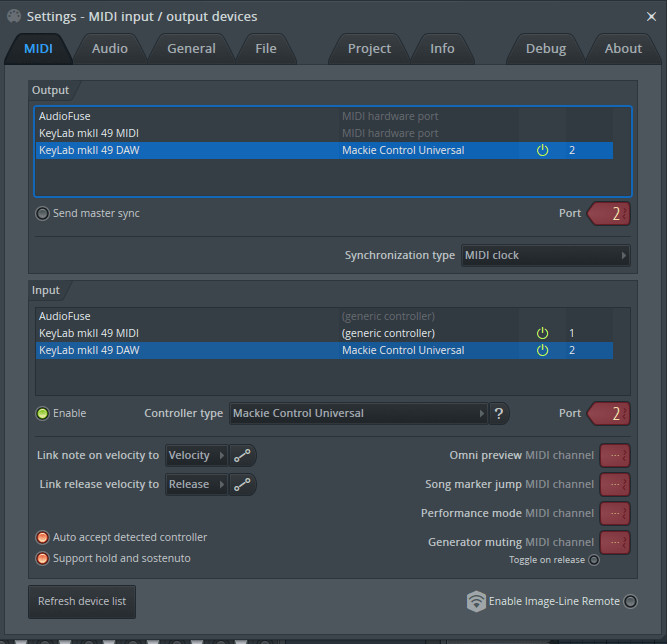Viewport: 667px width, 644px height.
Task: Select KeyLab mkII 49 MIDI output device
Action: (324, 133)
